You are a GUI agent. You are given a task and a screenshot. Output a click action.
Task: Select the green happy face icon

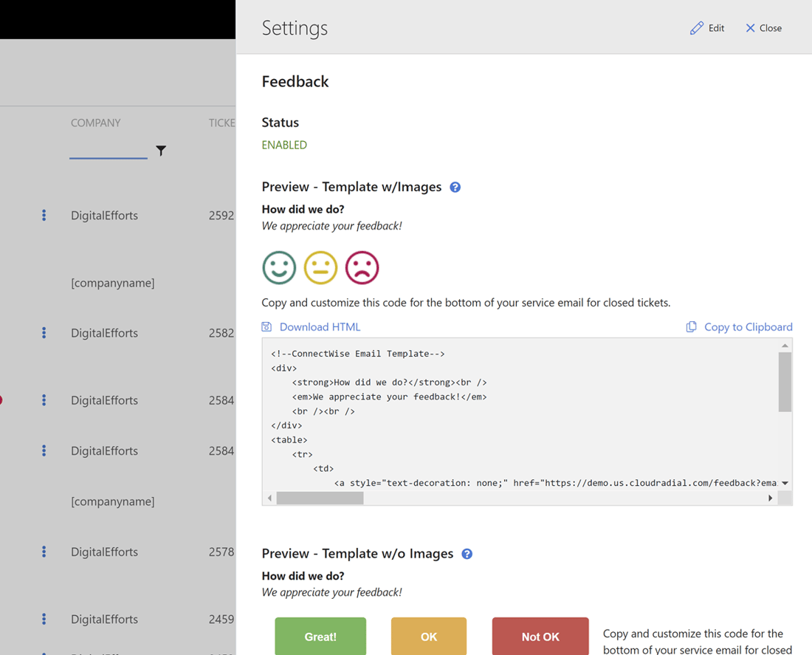(279, 267)
